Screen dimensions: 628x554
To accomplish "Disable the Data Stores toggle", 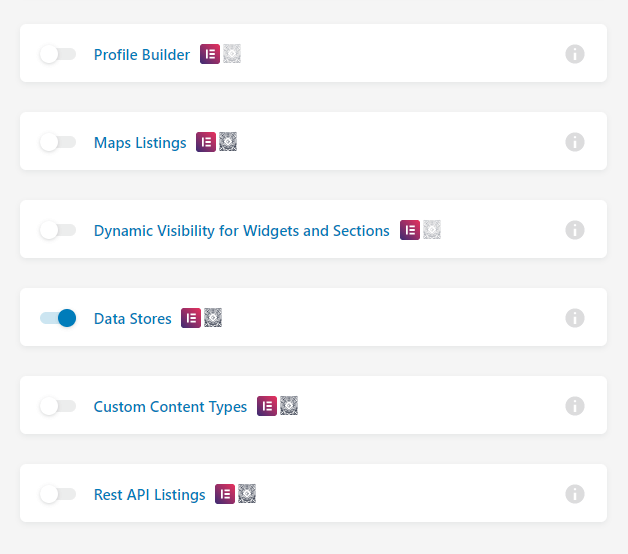I will click(58, 318).
